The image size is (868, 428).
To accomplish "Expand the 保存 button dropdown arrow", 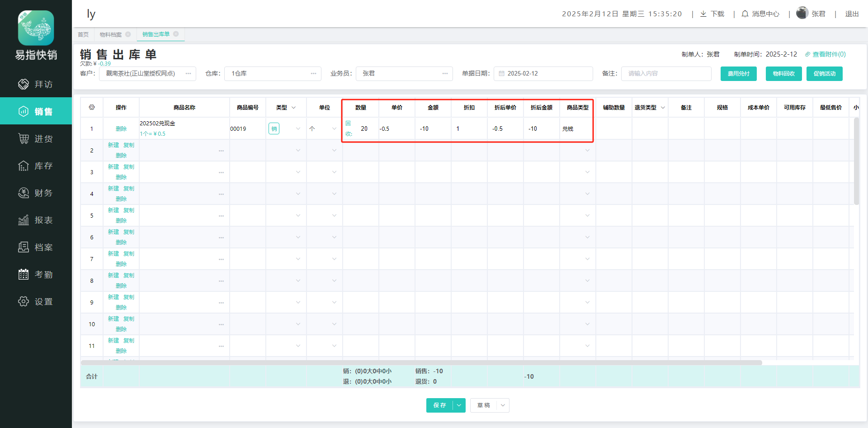I will [459, 405].
